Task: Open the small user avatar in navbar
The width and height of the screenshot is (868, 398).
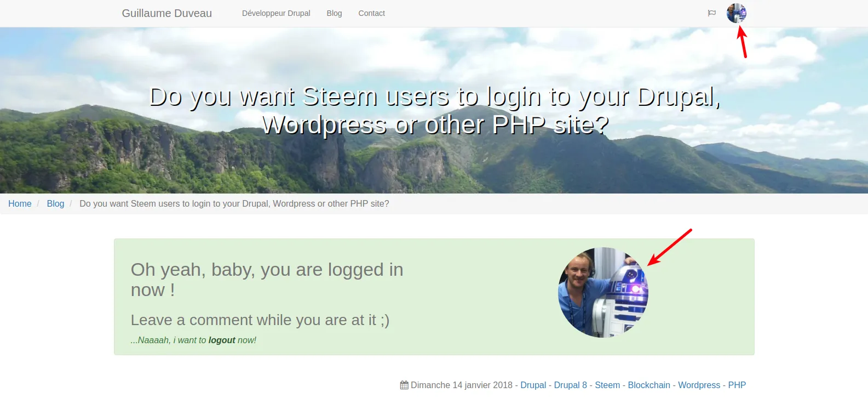Action: [736, 13]
